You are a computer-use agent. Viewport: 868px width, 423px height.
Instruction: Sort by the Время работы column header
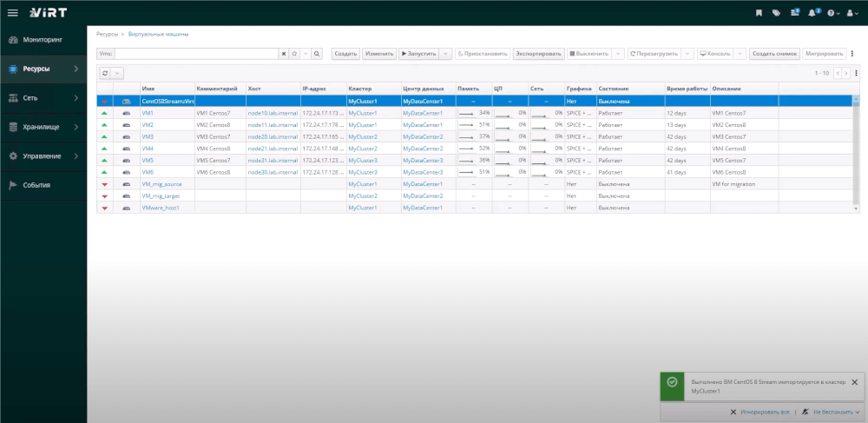coord(687,89)
